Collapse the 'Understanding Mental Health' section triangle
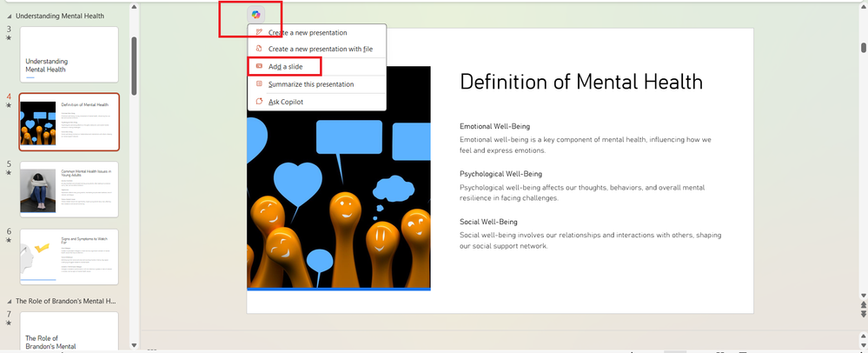This screenshot has width=868, height=353. click(9, 16)
